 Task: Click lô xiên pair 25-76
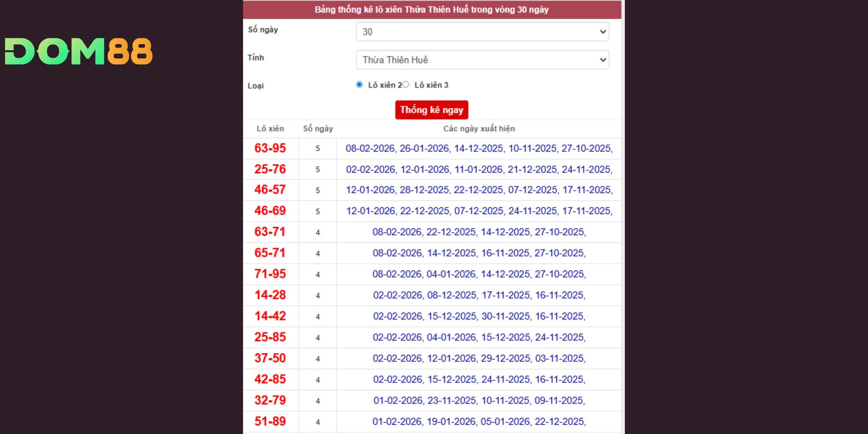(x=270, y=169)
